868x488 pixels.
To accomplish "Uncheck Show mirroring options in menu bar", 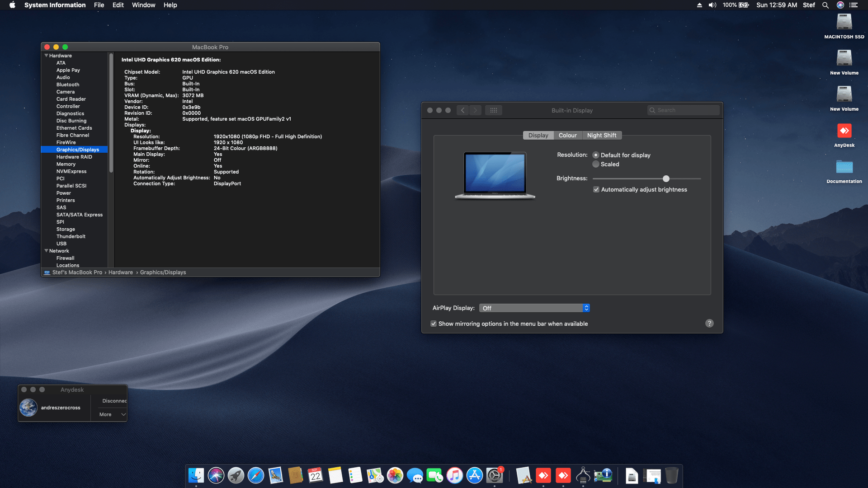I will click(434, 324).
